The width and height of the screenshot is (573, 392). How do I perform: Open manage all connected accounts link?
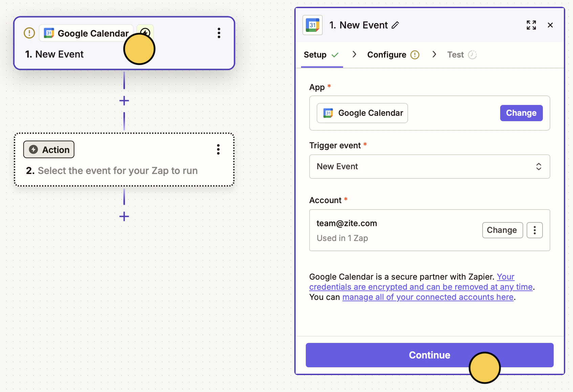[428, 297]
